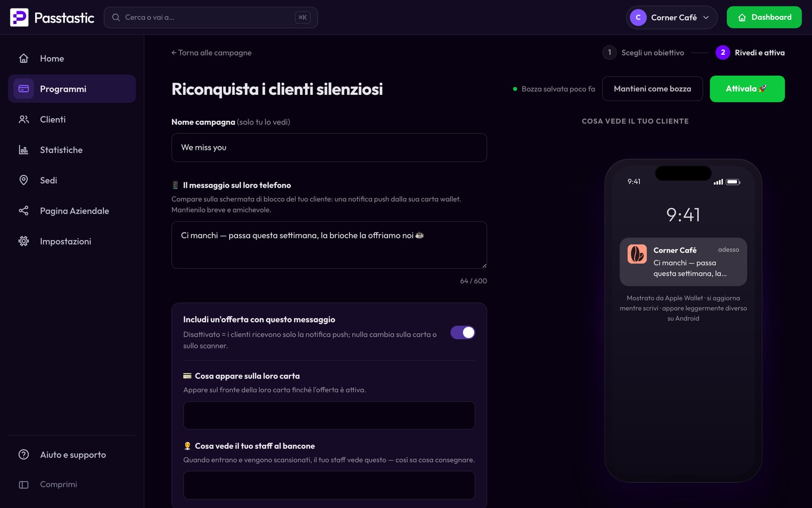
Task: Click the Passtastic logo icon
Action: 19,17
